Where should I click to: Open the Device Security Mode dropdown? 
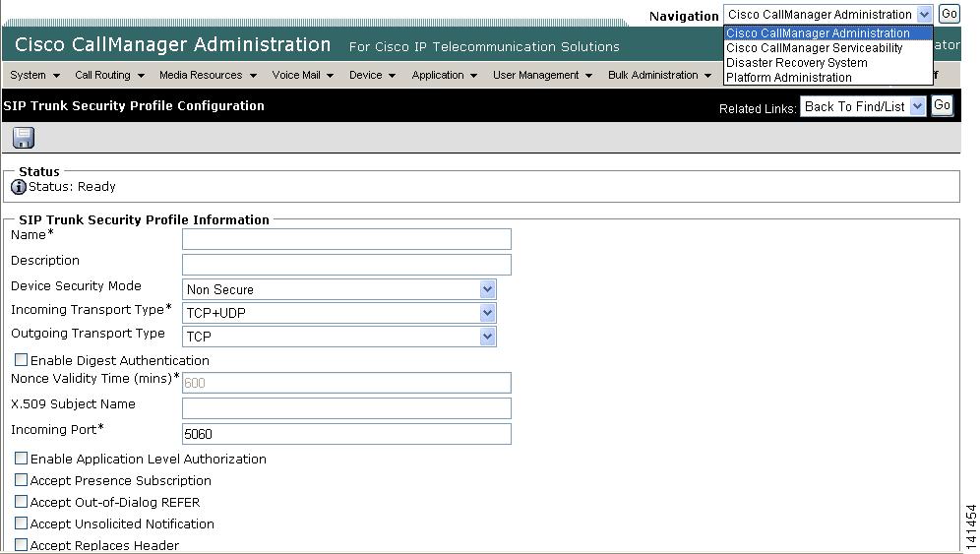click(339, 289)
